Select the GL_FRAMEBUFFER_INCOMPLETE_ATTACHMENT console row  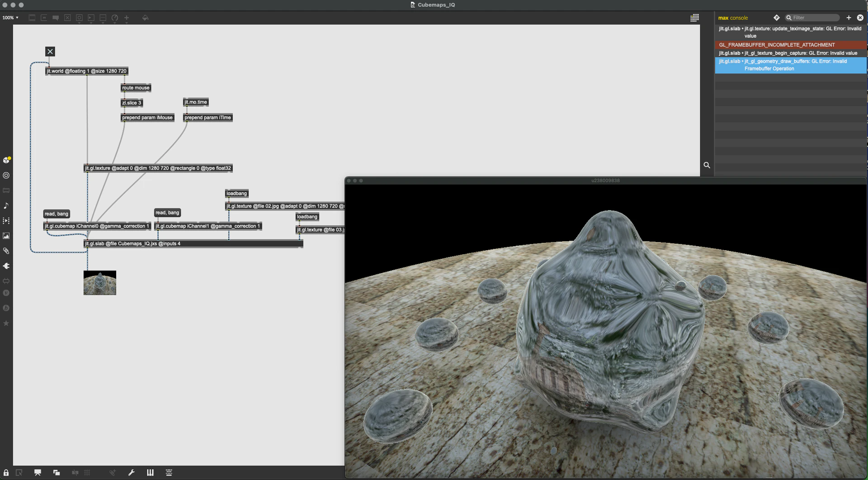[791, 45]
